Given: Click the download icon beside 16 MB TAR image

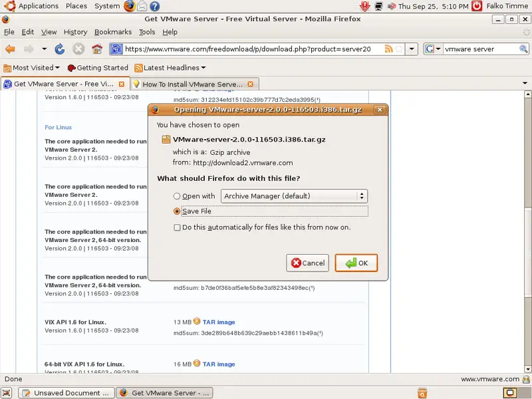Looking at the screenshot, I should pyautogui.click(x=197, y=363).
